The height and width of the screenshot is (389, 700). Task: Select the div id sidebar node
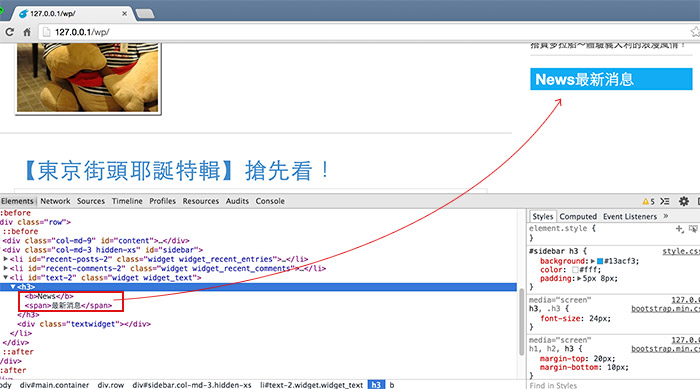pyautogui.click(x=103, y=250)
